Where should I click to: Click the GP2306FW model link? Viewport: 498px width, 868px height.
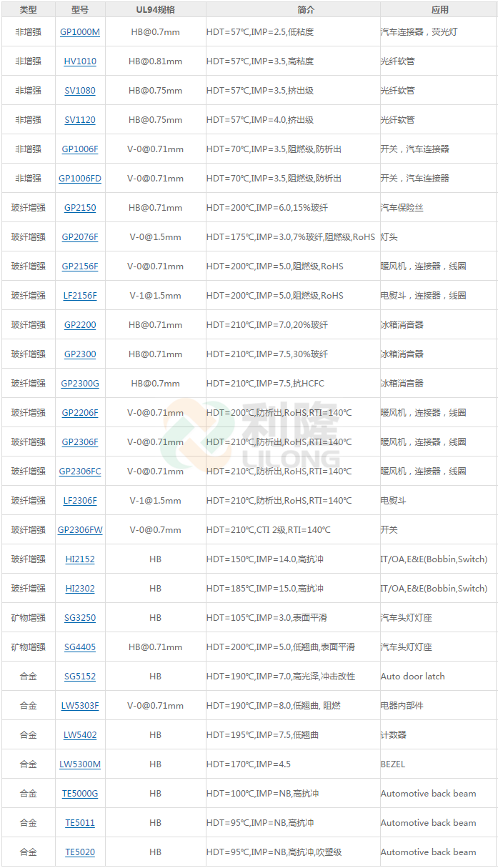pyautogui.click(x=80, y=530)
